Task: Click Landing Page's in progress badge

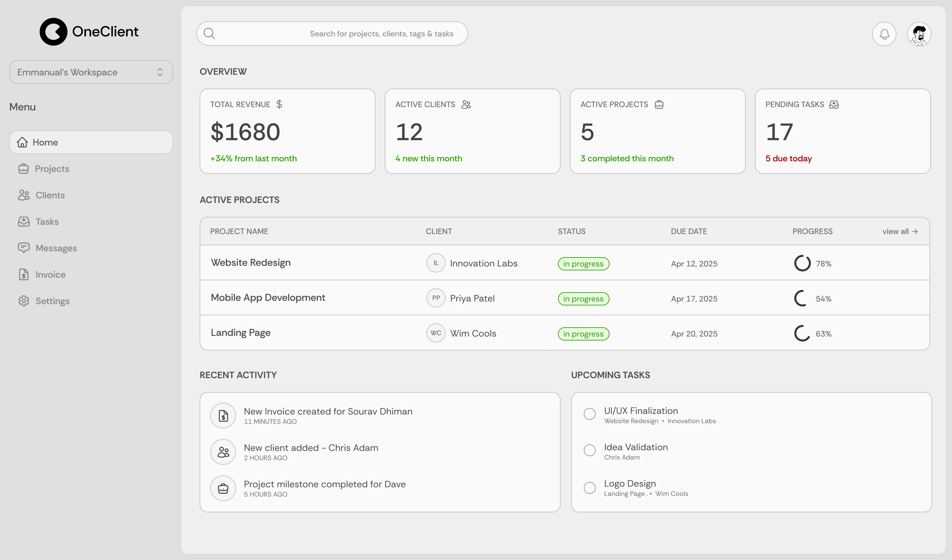Action: [584, 334]
